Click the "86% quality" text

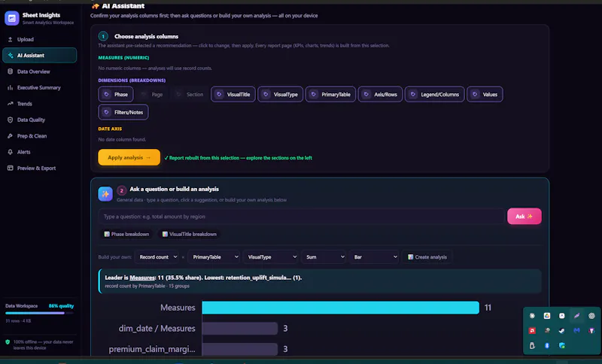(61, 305)
